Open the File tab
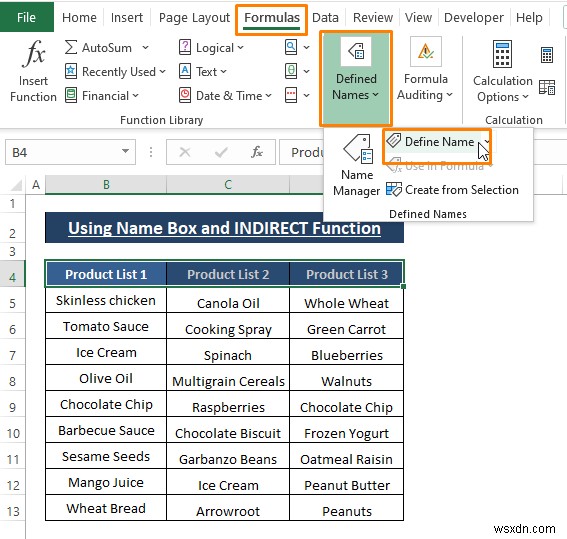Viewport: 567px width, 539px height. coord(26,17)
